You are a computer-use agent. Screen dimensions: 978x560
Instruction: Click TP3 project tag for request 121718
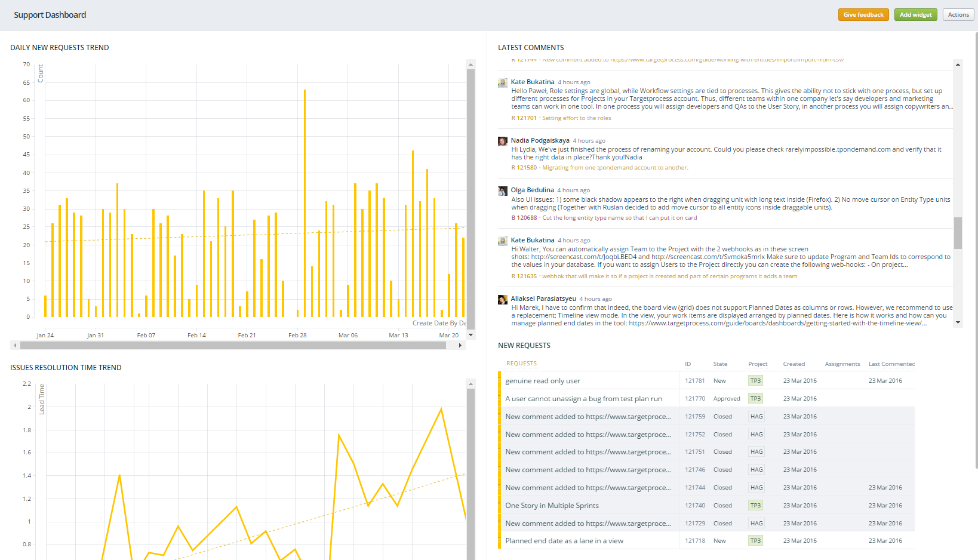(755, 541)
